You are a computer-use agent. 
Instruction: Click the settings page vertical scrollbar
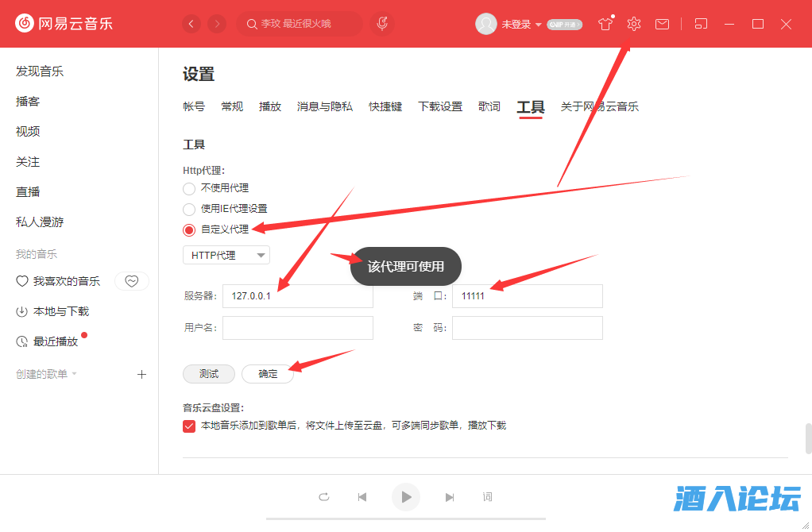(808, 438)
